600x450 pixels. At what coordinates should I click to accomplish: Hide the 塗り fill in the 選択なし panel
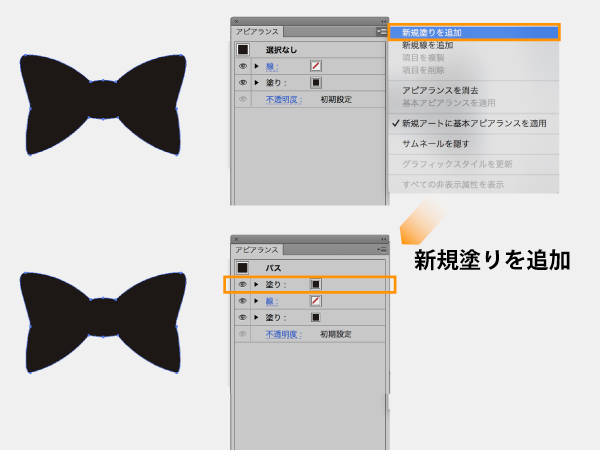(243, 83)
